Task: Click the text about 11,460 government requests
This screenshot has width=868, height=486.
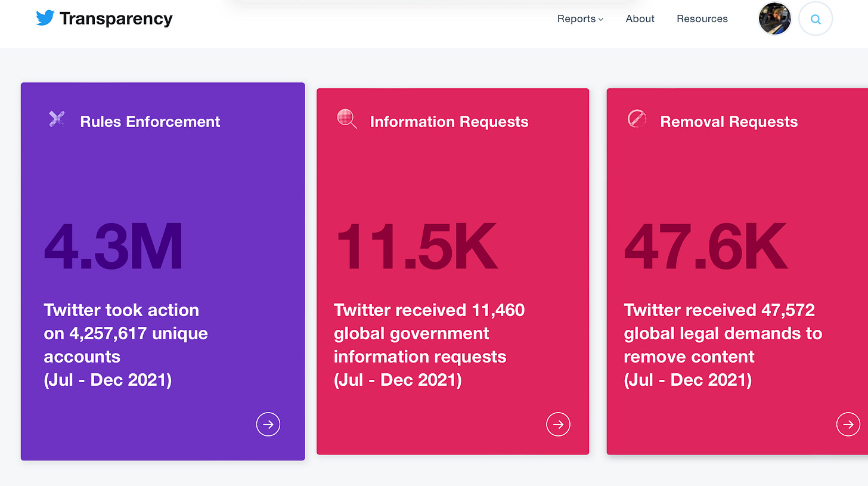Action: click(429, 345)
